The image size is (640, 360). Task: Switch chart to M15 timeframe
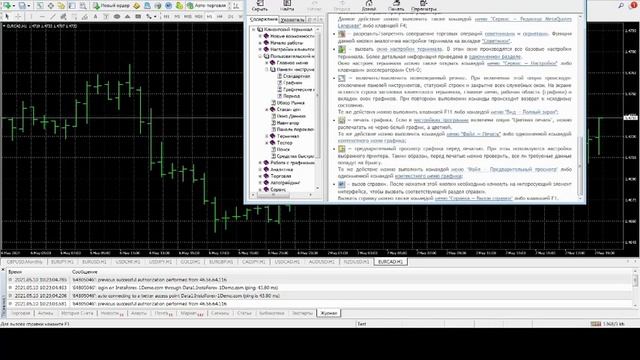188,16
